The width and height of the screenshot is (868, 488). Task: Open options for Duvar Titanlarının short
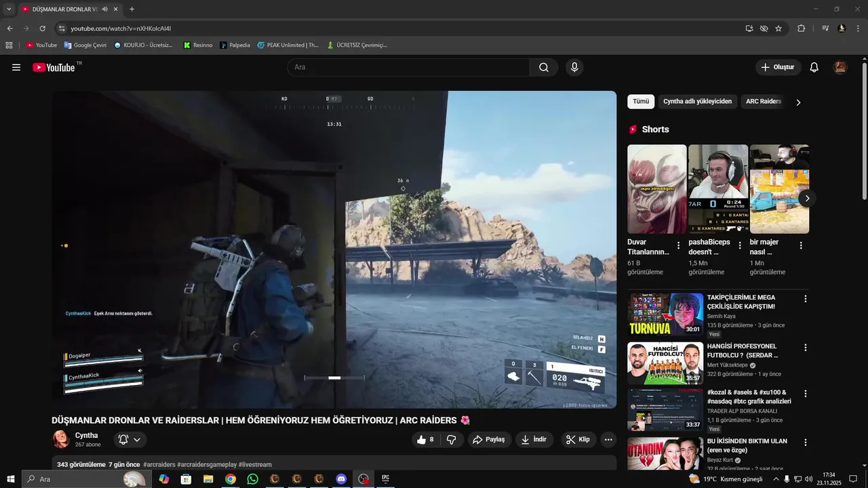(678, 246)
